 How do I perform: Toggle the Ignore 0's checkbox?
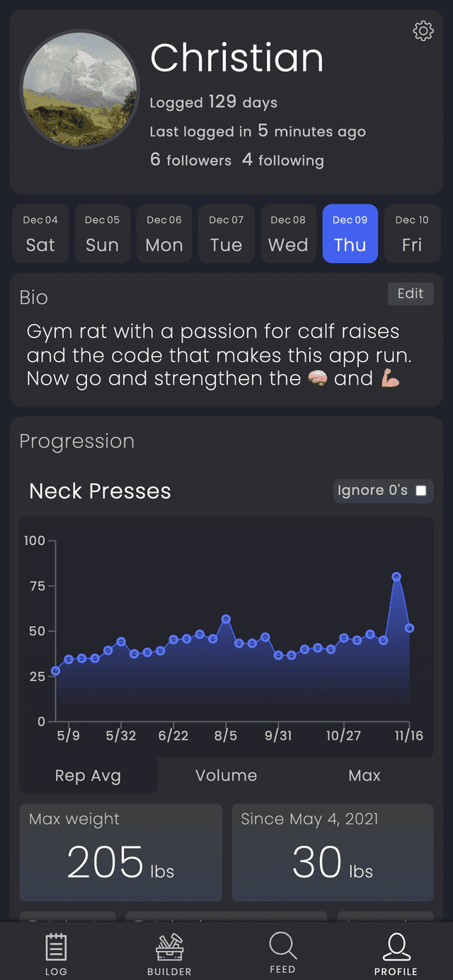pos(421,491)
